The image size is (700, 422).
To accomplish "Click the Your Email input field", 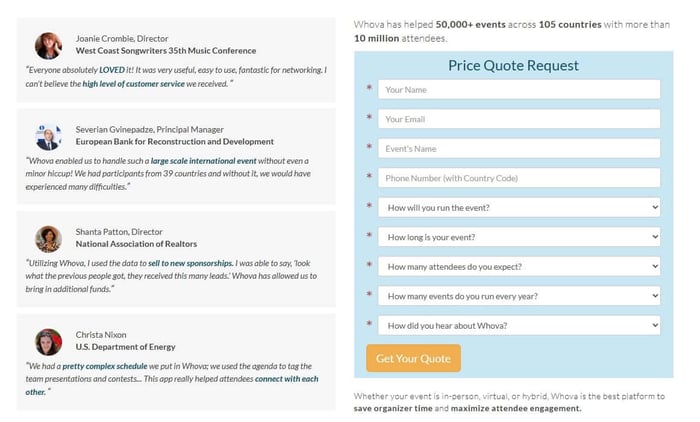I will pyautogui.click(x=519, y=119).
